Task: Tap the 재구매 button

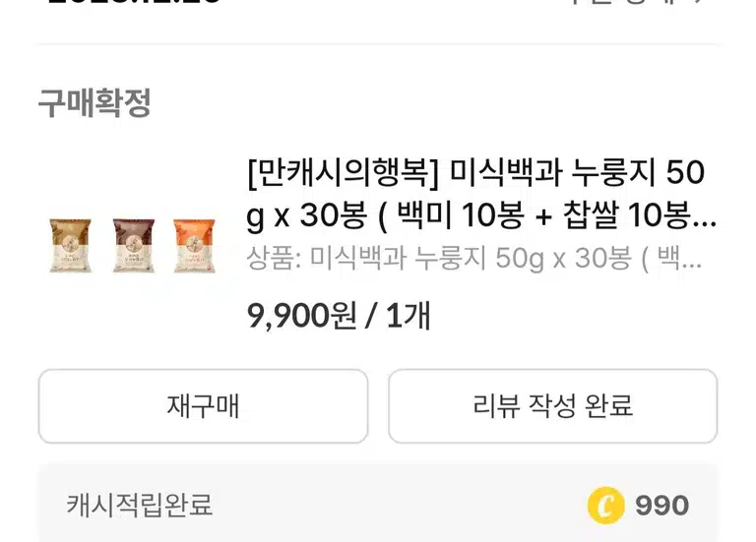Action: tap(203, 406)
